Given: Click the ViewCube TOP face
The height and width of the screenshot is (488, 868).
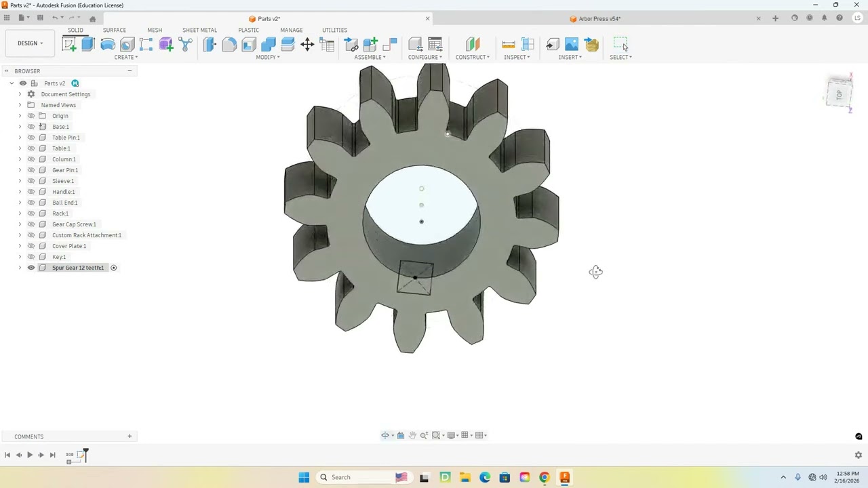Looking at the screenshot, I should [x=839, y=95].
